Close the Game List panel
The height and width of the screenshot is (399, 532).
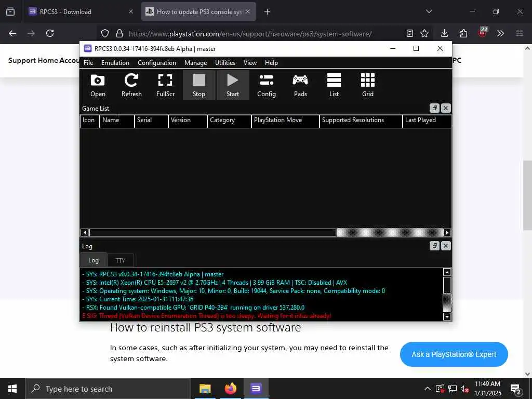[x=446, y=108]
